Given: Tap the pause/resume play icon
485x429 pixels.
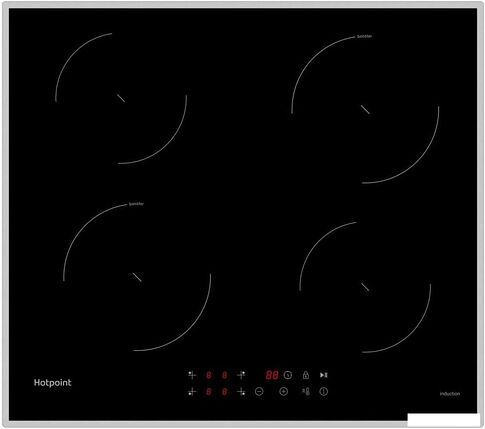Looking at the screenshot, I should tap(324, 375).
